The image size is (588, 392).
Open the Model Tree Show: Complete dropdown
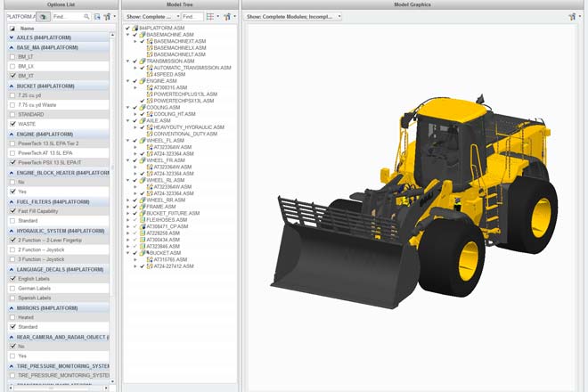tap(152, 17)
